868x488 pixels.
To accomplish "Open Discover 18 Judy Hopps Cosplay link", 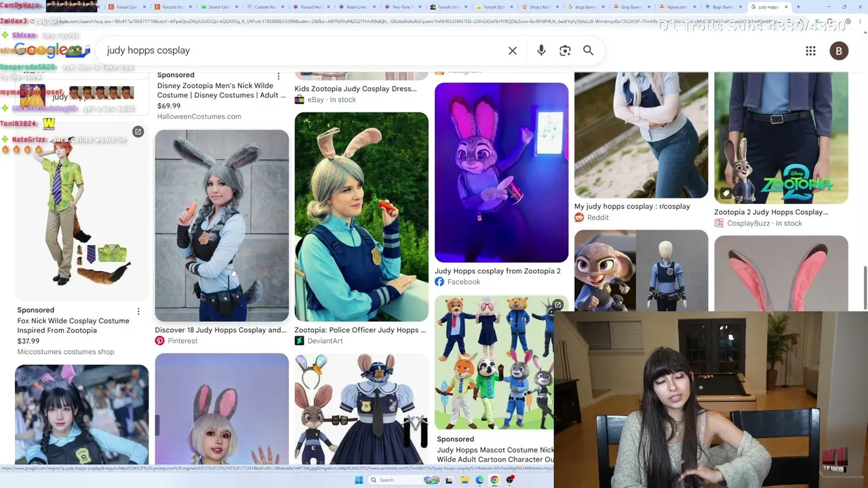I will (x=220, y=330).
